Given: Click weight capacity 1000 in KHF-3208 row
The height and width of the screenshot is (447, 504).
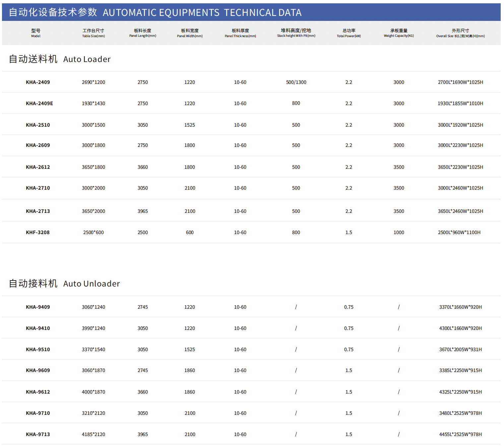Looking at the screenshot, I should pyautogui.click(x=399, y=232).
